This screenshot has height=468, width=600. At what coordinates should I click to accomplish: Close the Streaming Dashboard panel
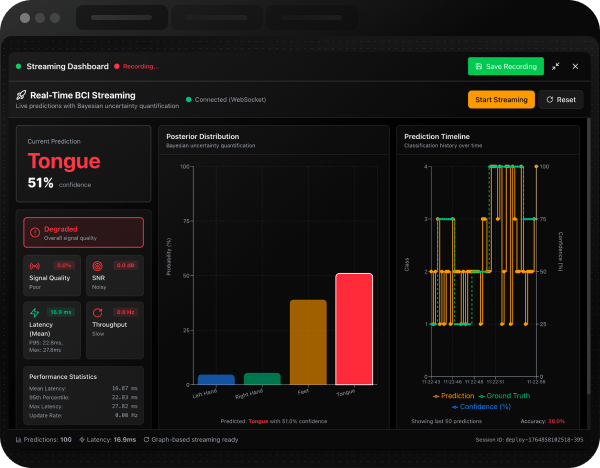pyautogui.click(x=575, y=66)
